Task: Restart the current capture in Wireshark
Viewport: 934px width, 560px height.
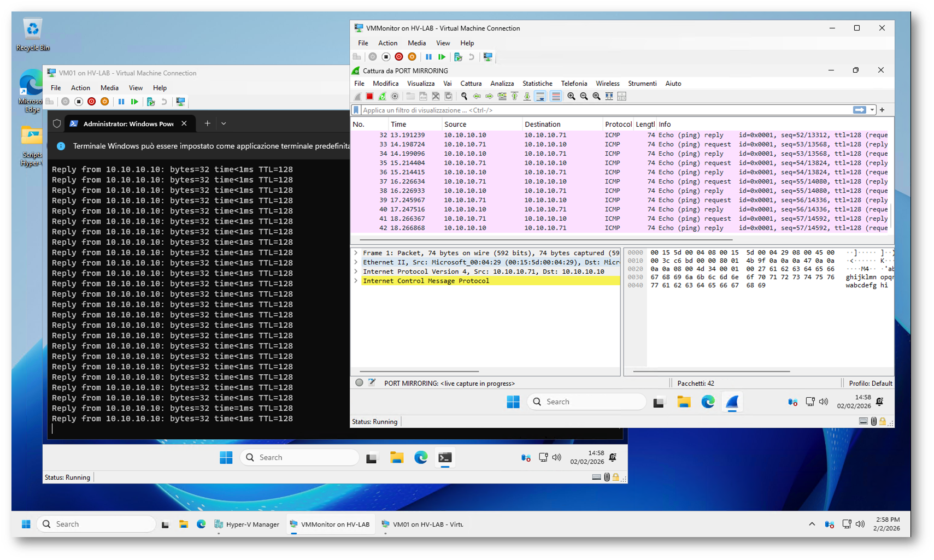Action: 382,96
